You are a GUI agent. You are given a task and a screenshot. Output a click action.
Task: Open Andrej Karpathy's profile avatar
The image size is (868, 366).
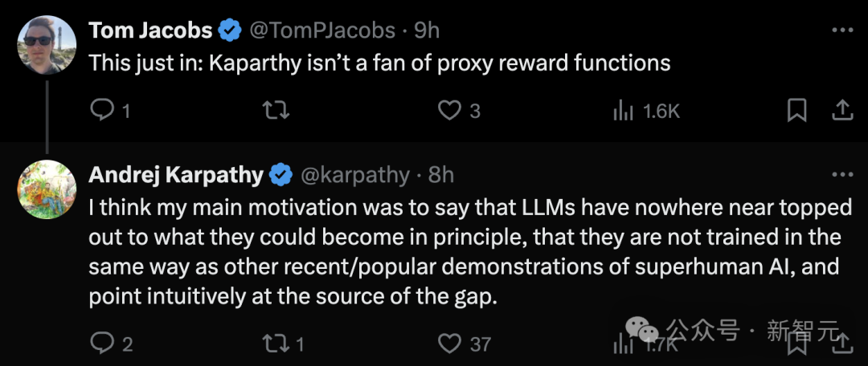(47, 189)
